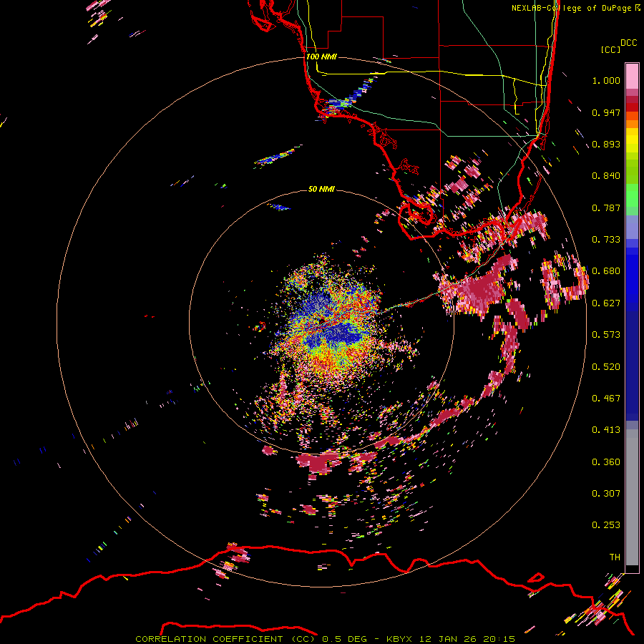The width and height of the screenshot is (644, 644).
Task: Select the 0.947 legend value
Action: (606, 112)
